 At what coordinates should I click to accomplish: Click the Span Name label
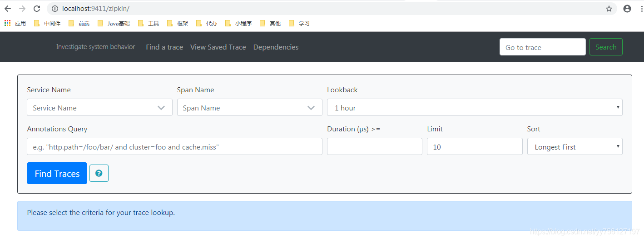(195, 90)
